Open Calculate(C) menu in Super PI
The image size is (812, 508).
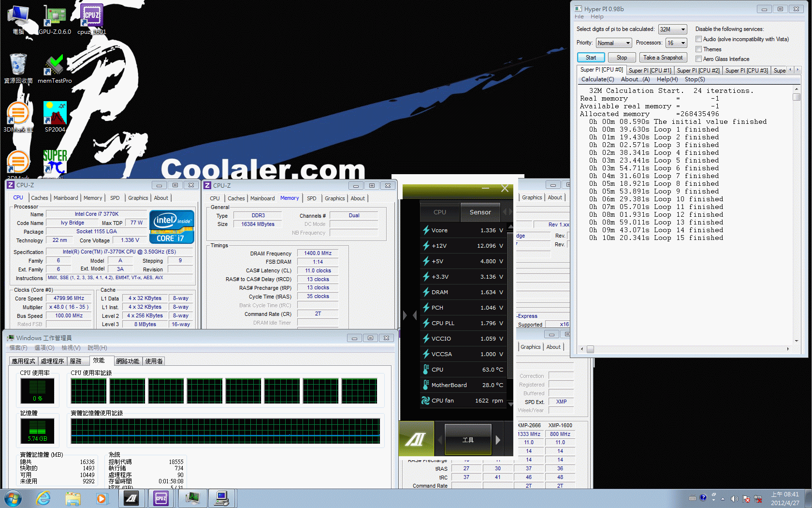point(597,79)
